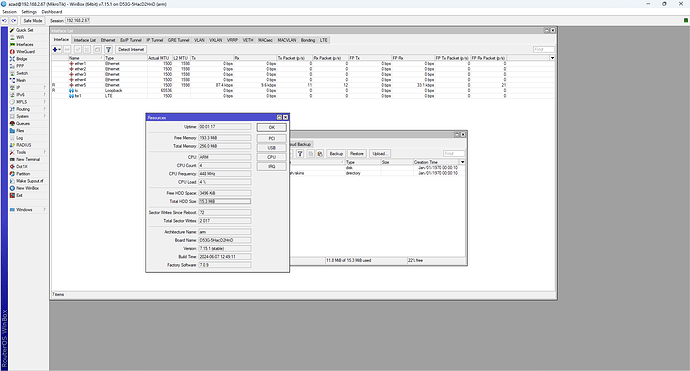Open the Settings menu
The image size is (690, 371).
29,12
